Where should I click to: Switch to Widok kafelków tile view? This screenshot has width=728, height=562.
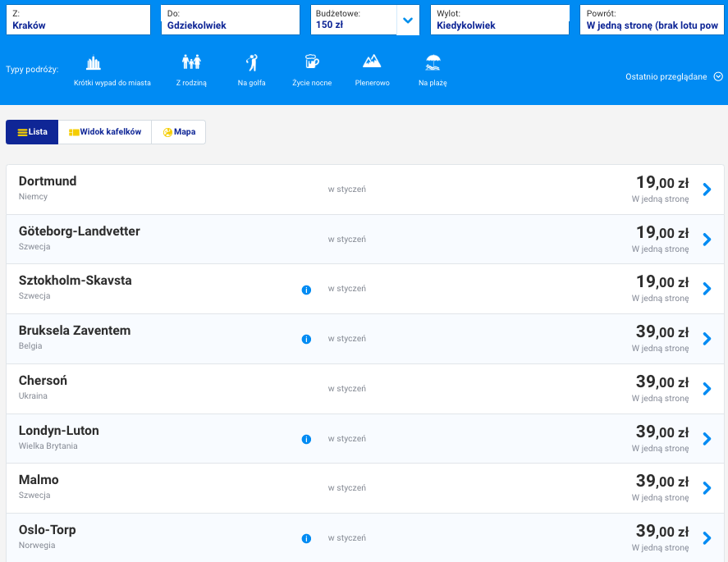pyautogui.click(x=105, y=132)
